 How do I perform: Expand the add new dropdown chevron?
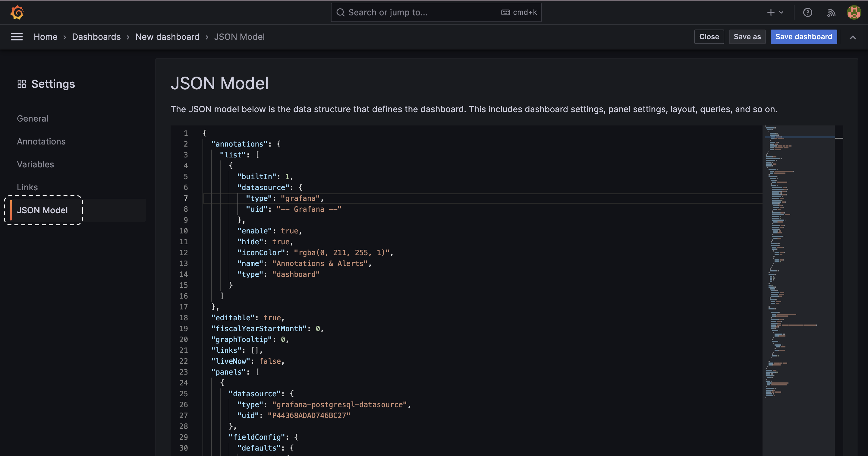(x=781, y=12)
